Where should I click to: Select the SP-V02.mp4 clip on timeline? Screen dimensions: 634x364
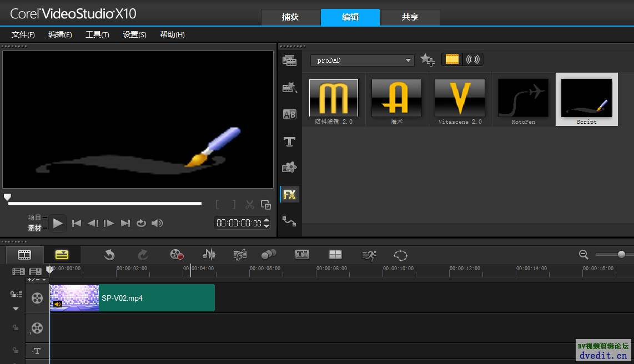(x=155, y=298)
